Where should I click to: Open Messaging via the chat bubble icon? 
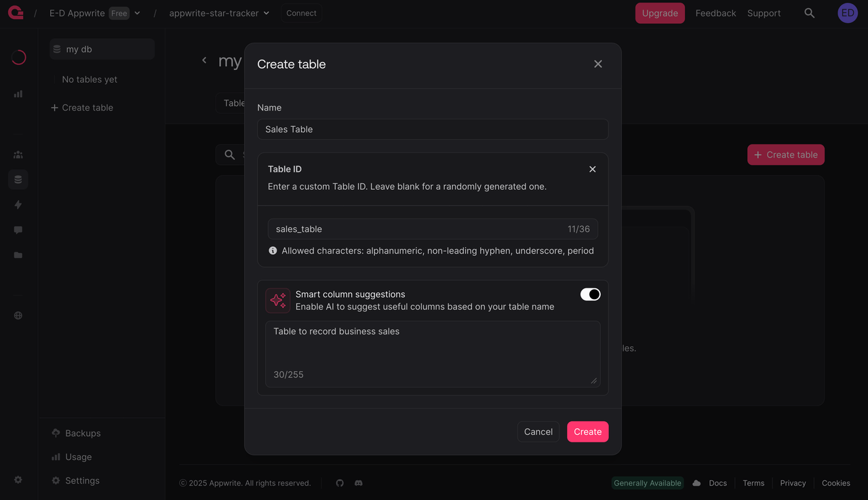(x=18, y=229)
